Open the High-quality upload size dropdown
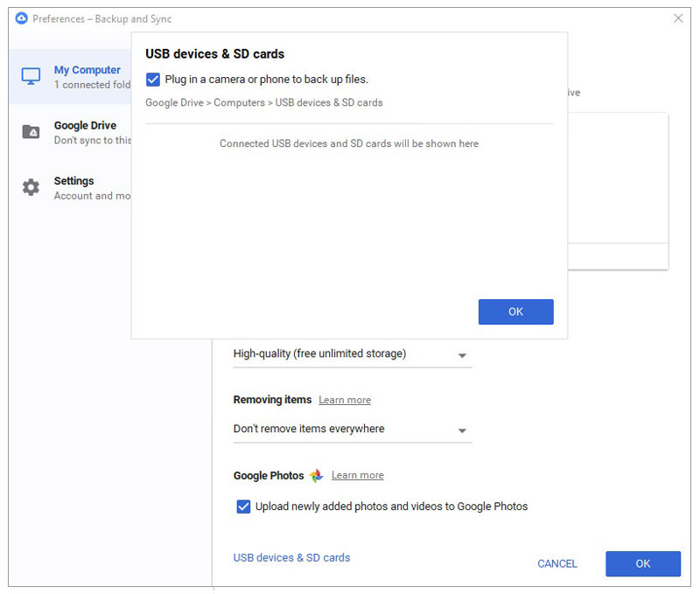 (353, 355)
